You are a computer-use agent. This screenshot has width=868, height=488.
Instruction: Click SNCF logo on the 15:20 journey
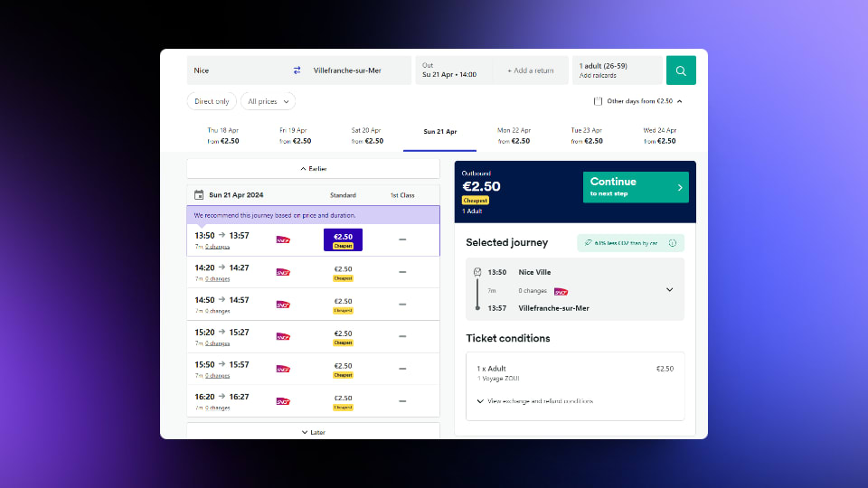click(x=283, y=336)
